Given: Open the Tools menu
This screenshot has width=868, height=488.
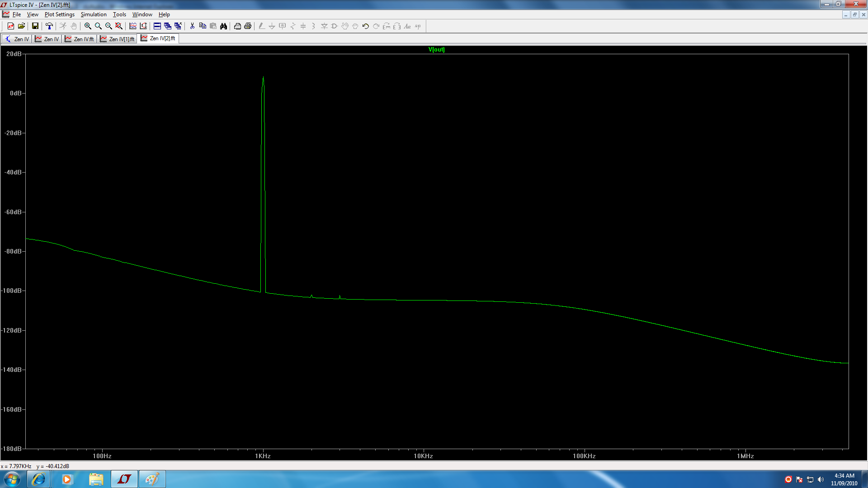Looking at the screenshot, I should [x=119, y=14].
